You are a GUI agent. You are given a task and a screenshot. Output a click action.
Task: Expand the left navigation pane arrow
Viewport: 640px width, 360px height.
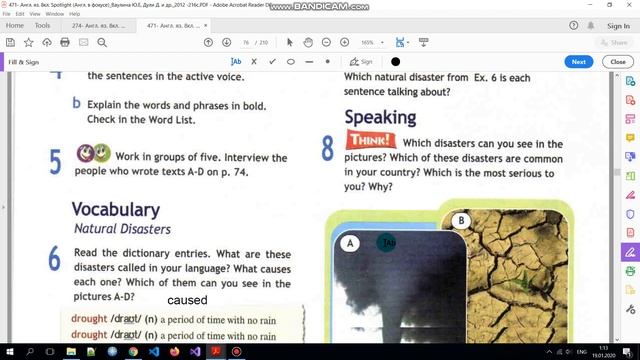(x=3, y=207)
